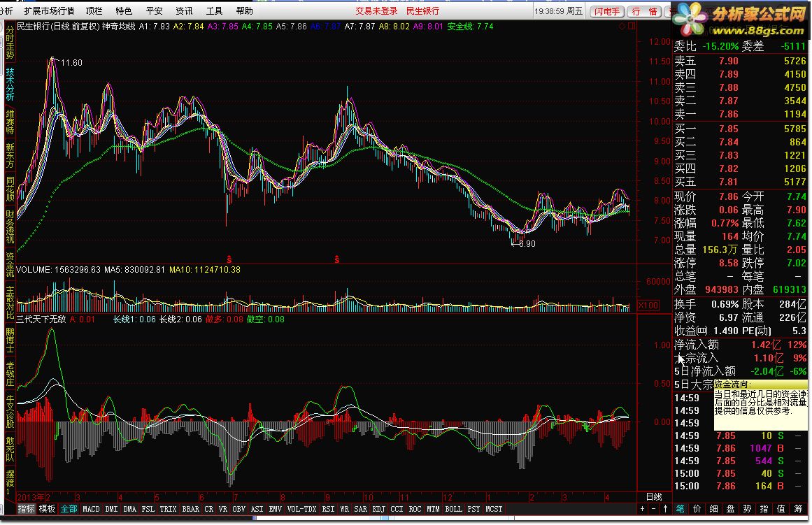The width and height of the screenshot is (812, 525).
Task: Open the 特色 menu
Action: (124, 11)
